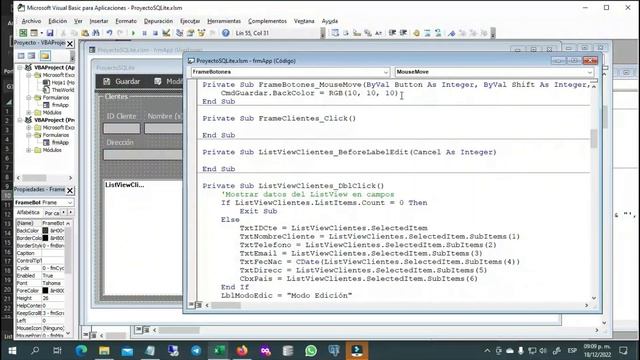The height and width of the screenshot is (360, 640).
Task: Stop execution with the Reset icon
Action: [155, 33]
